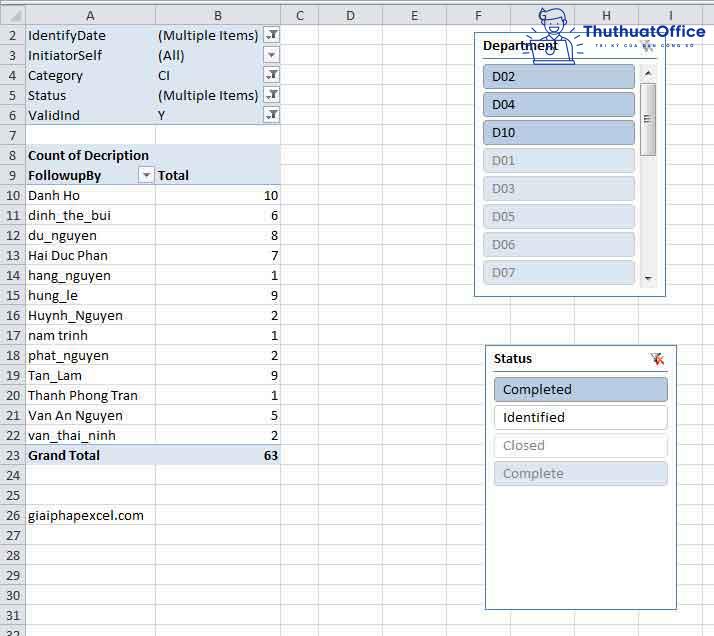Select D05 in Department slicer

[x=559, y=217]
